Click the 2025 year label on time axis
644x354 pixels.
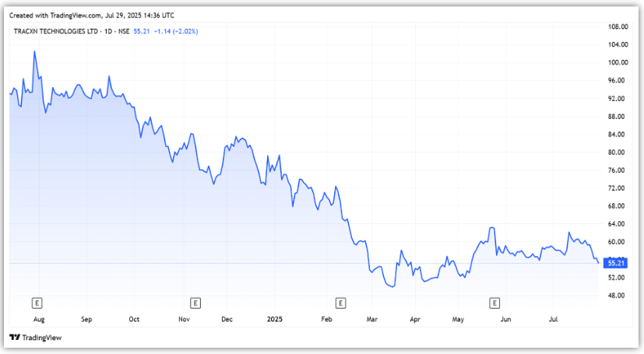tap(275, 319)
